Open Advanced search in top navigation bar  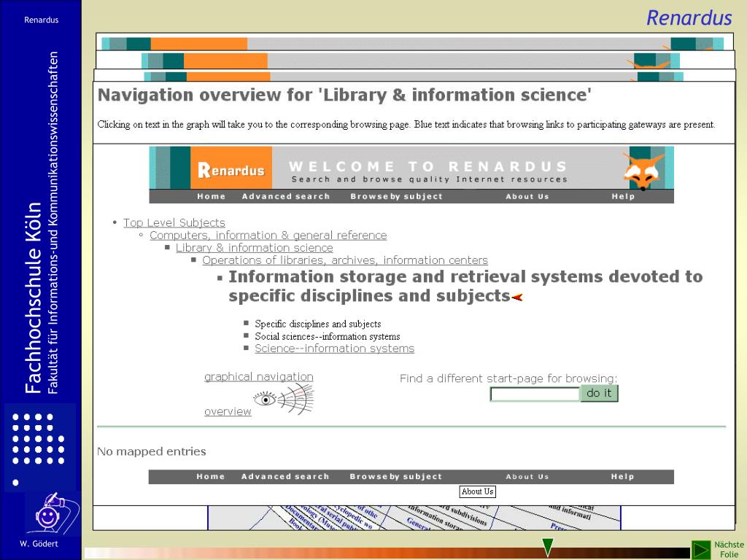click(x=286, y=196)
